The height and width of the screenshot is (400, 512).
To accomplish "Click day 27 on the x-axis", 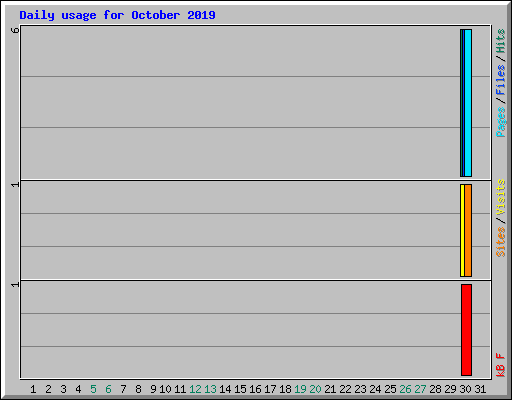I will [x=420, y=389].
